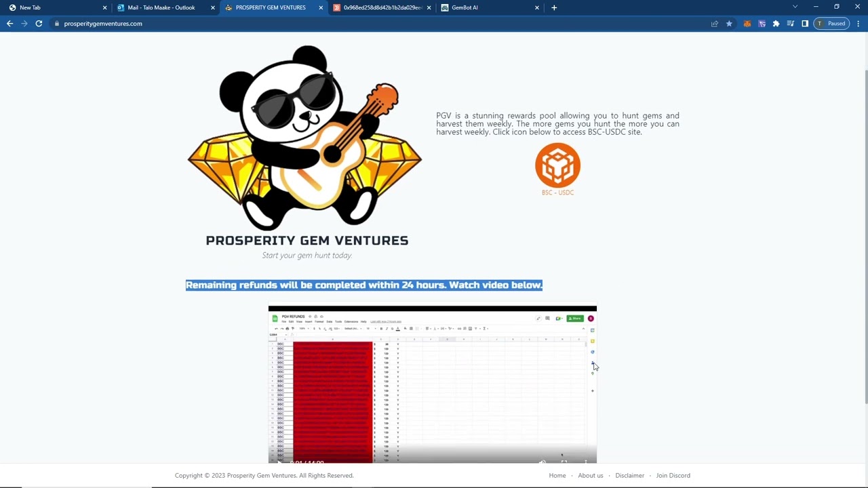Image resolution: width=868 pixels, height=488 pixels.
Task: Open the About us footer link
Action: tap(591, 476)
